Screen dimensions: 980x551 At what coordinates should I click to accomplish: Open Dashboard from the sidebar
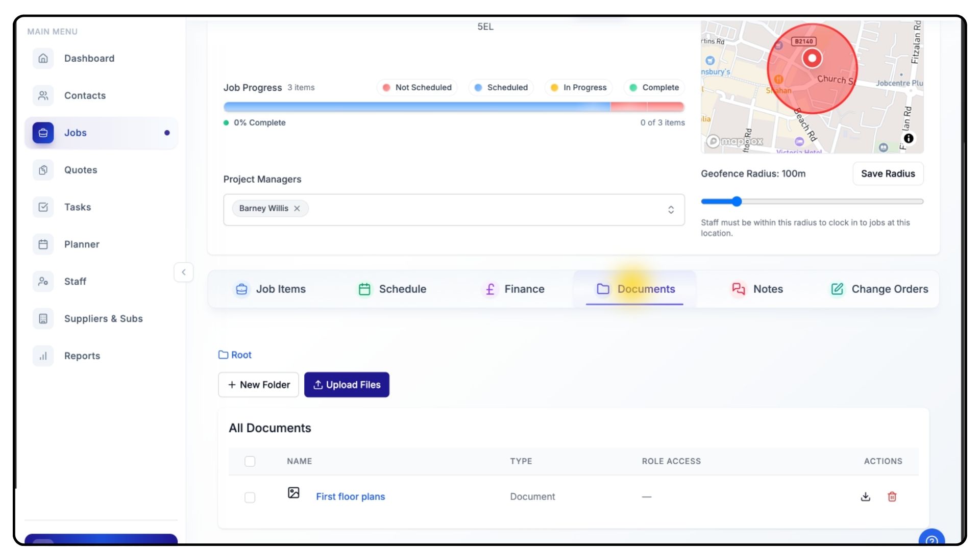point(89,58)
